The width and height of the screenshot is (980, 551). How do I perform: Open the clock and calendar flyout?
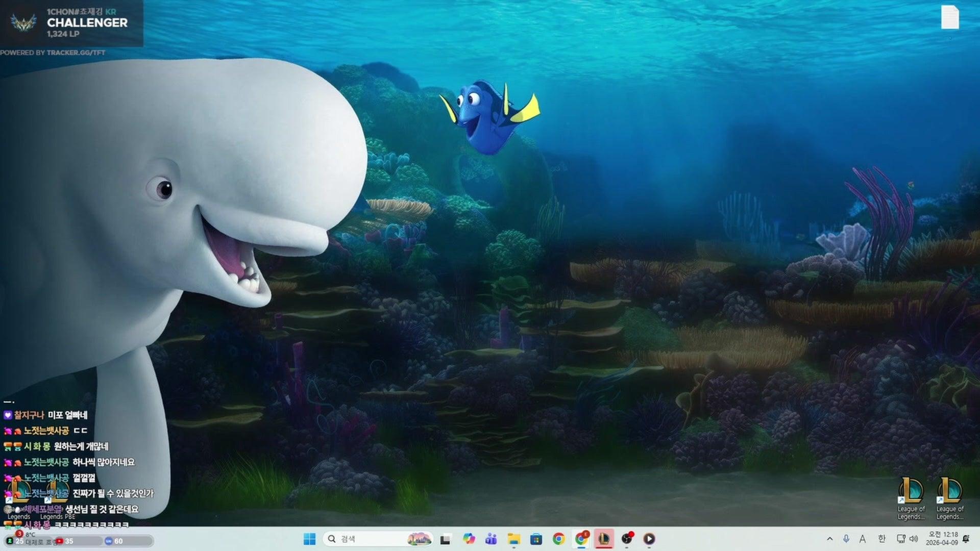[942, 538]
